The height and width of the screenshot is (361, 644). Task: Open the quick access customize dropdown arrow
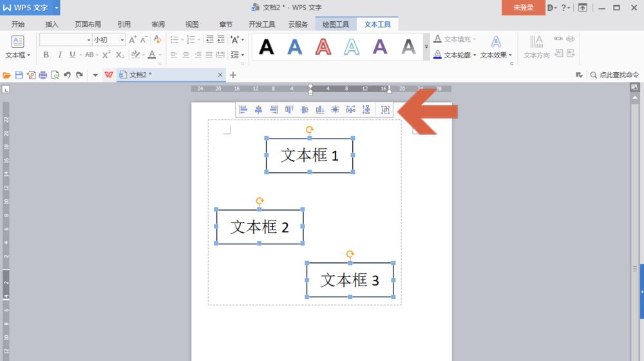[x=95, y=75]
